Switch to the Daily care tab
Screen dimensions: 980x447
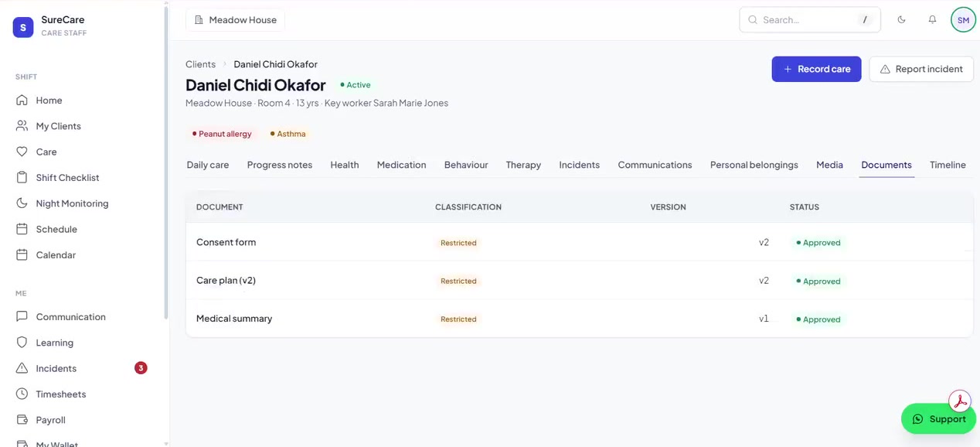[x=208, y=165]
